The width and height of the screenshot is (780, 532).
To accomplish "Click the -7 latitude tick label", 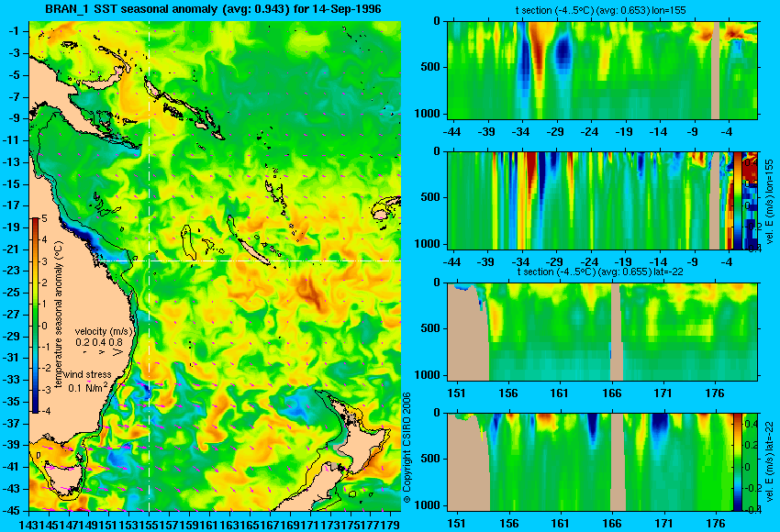I will pos(13,96).
